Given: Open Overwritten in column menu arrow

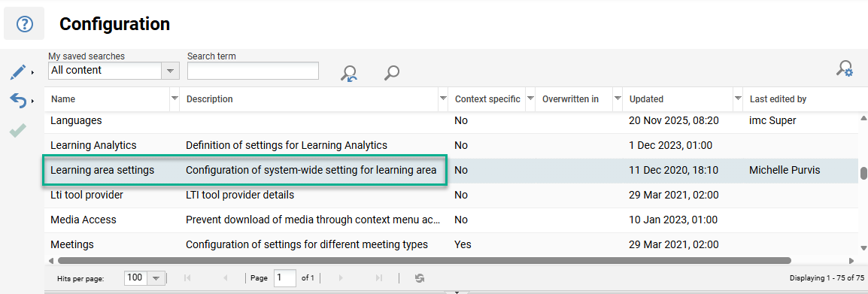Looking at the screenshot, I should (x=618, y=98).
